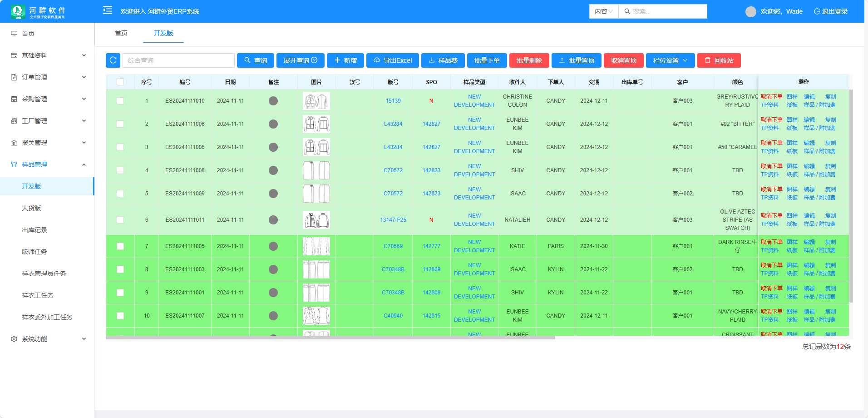Open the 内容 search type dropdown
This screenshot has height=418, width=868.
[x=604, y=11]
